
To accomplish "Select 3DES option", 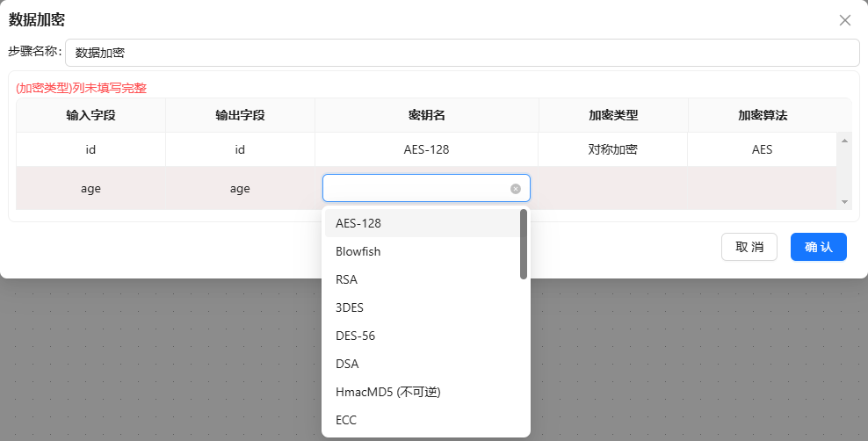I will point(350,307).
